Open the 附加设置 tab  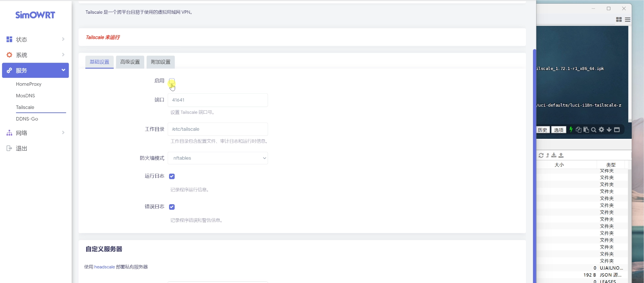point(161,62)
